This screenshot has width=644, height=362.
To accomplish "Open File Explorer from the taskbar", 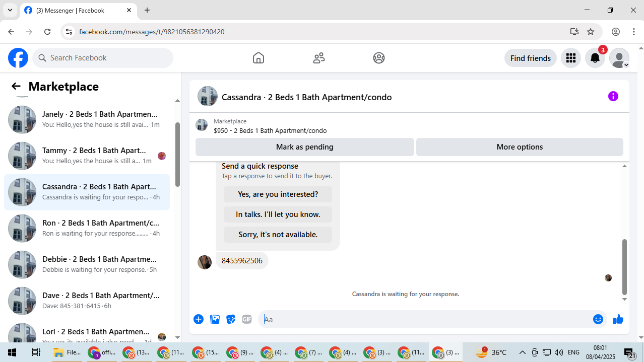I will 67,352.
